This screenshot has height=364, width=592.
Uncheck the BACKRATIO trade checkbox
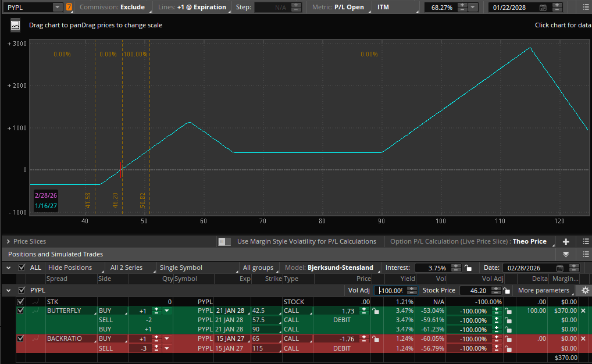(20, 338)
